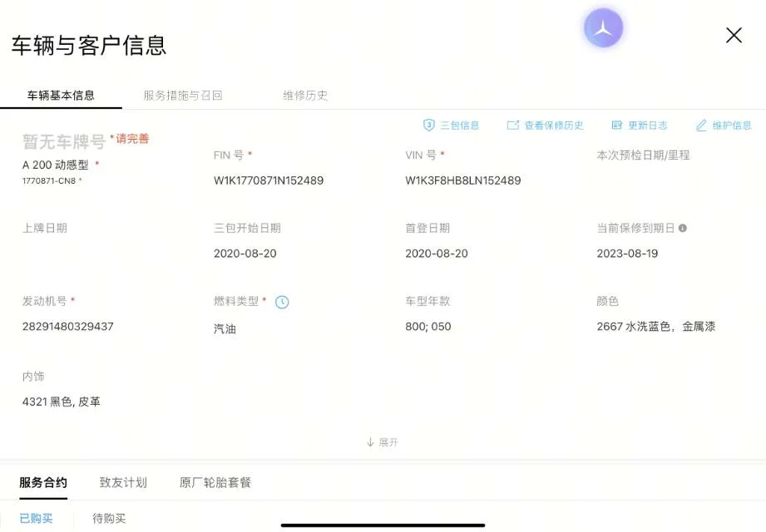766x532 pixels.
Task: Show 已购买 contracts
Action: (x=36, y=519)
